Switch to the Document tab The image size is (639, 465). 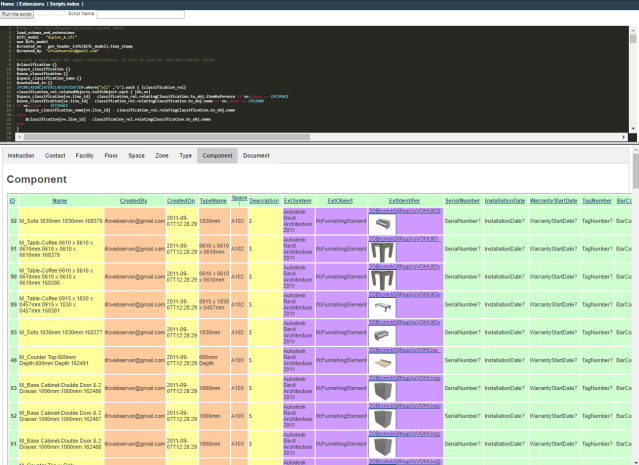(256, 156)
